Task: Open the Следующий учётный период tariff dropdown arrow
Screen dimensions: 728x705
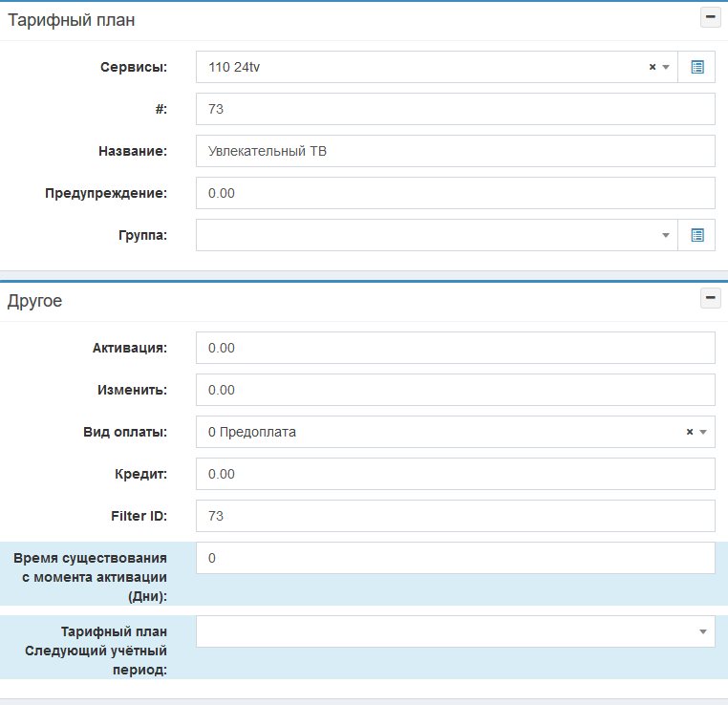Action: point(703,631)
